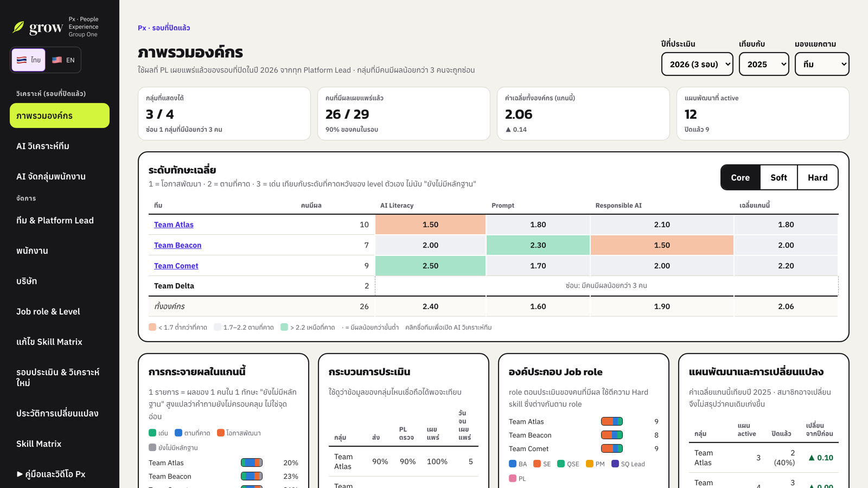The image size is (868, 488).
Task: Click the BA legend color swatch
Action: pyautogui.click(x=513, y=464)
